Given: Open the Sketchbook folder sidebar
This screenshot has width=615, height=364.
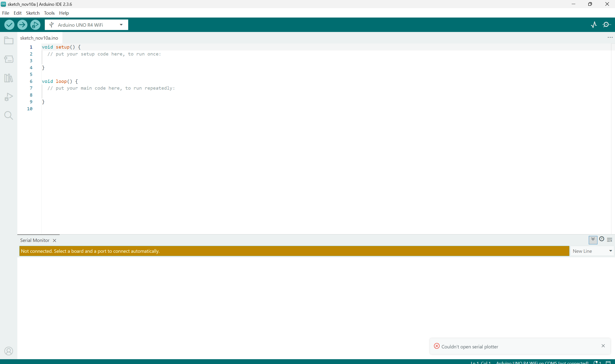Looking at the screenshot, I should tap(9, 40).
